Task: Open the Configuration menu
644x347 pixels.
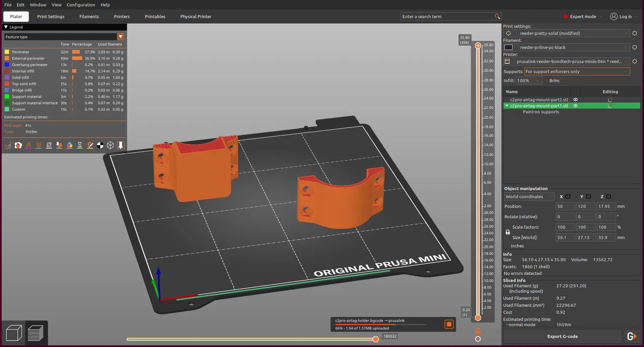Action: tap(81, 5)
